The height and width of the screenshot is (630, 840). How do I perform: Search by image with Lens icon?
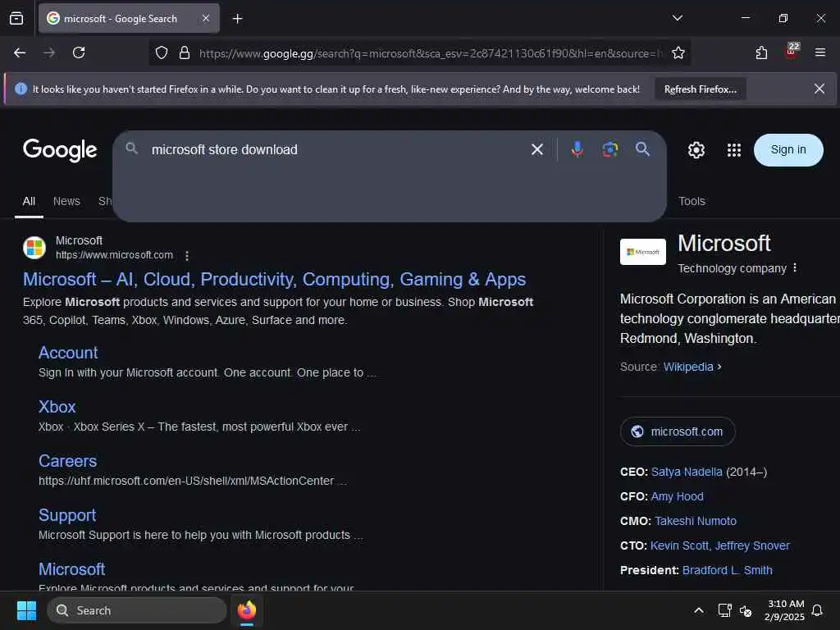tap(609, 149)
